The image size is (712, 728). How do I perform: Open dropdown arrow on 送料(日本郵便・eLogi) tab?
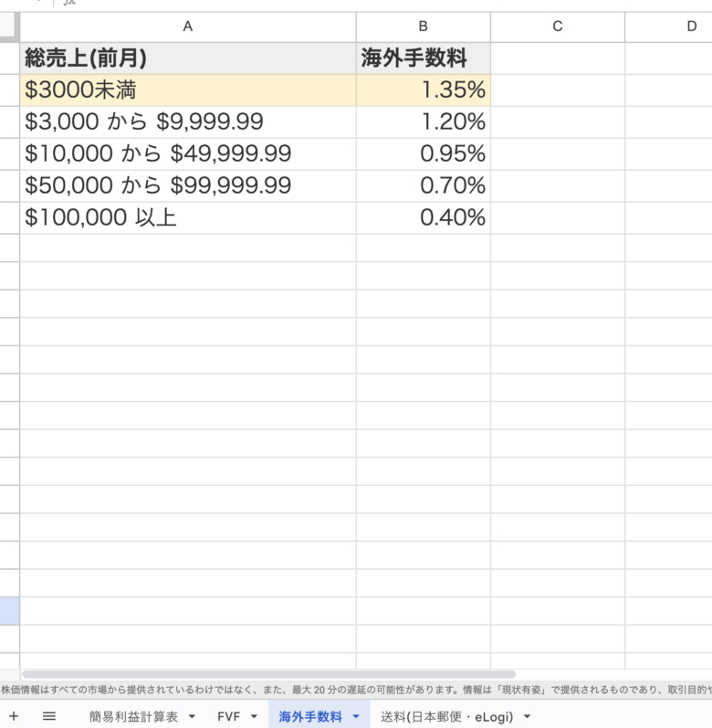coord(527,716)
